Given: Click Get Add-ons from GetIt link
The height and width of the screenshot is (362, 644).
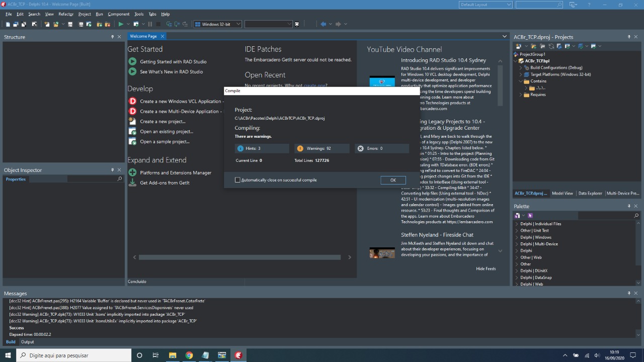Looking at the screenshot, I should [x=165, y=183].
